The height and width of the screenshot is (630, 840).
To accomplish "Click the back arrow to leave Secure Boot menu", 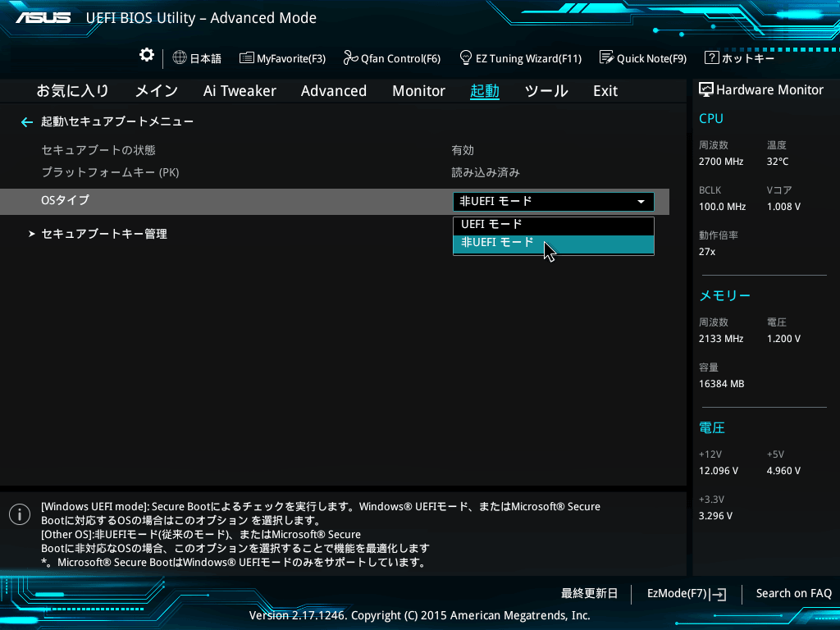I will 26,121.
